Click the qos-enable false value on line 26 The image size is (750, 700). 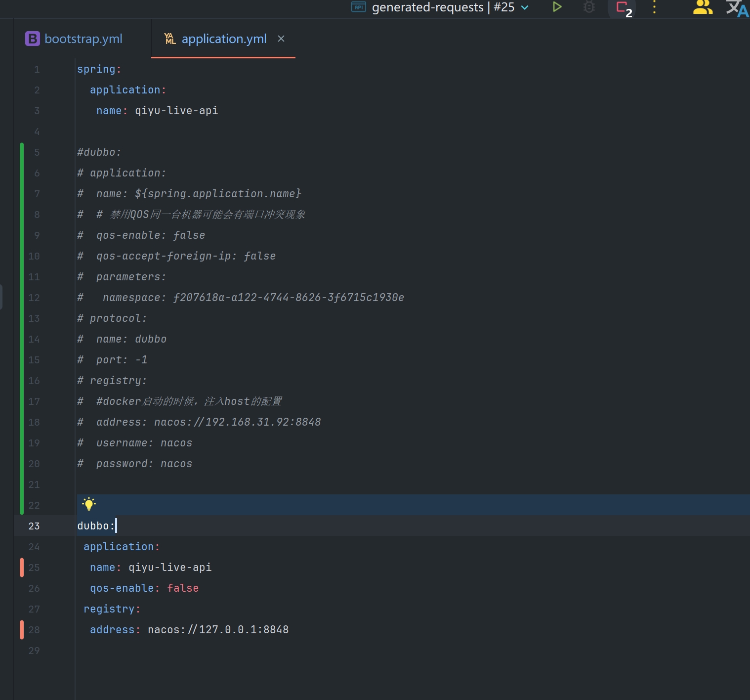coord(183,588)
